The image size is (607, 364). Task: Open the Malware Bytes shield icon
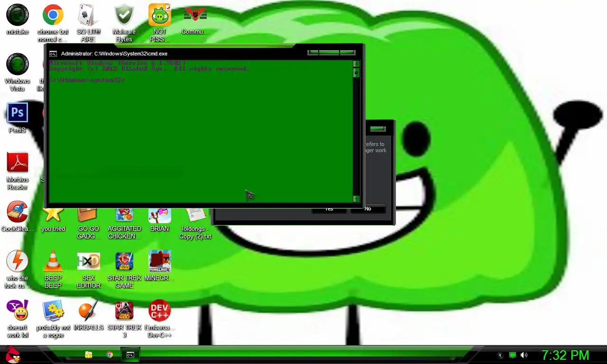(x=124, y=23)
